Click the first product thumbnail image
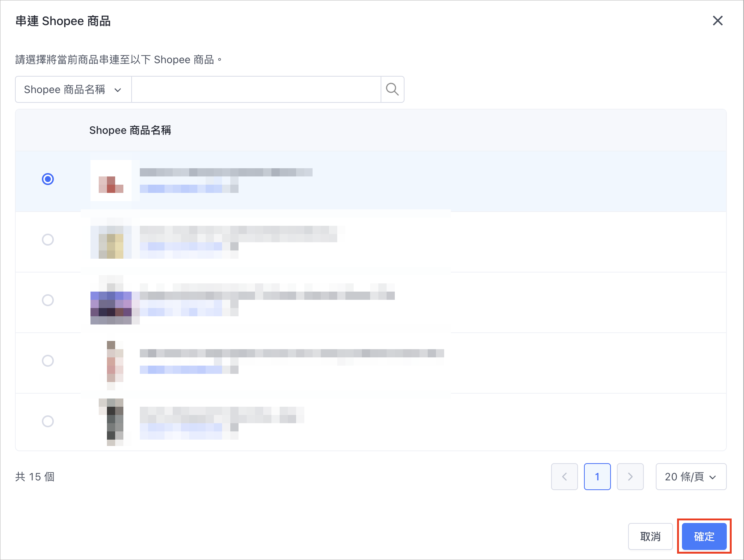The height and width of the screenshot is (560, 744). tap(111, 181)
